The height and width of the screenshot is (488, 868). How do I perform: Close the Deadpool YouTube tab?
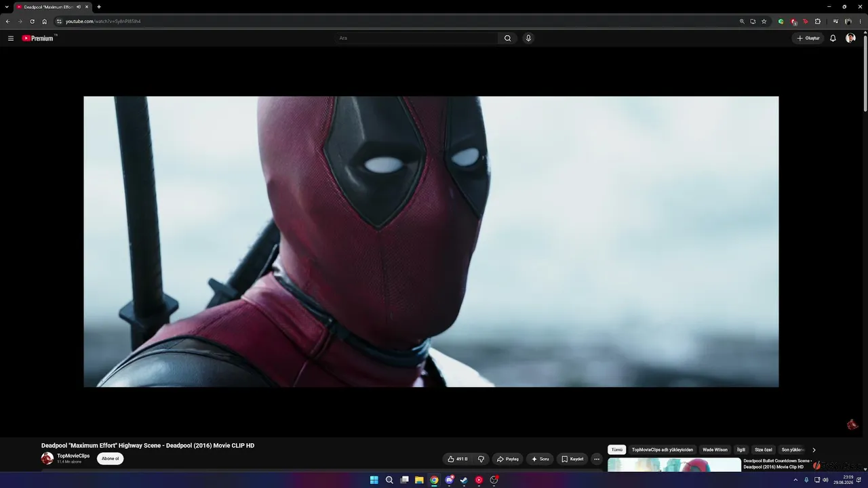pos(87,7)
